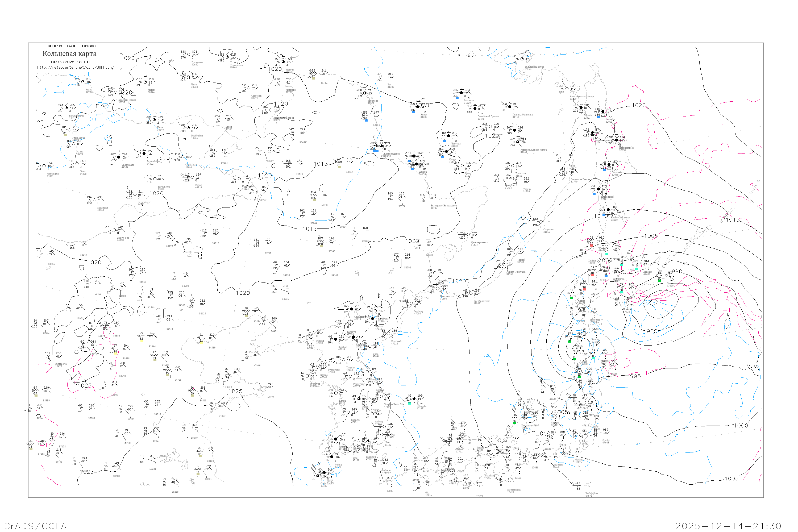Screen dimensions: 798x532
Task: Click the 985 isobar label near the low center
Action: coord(652,331)
